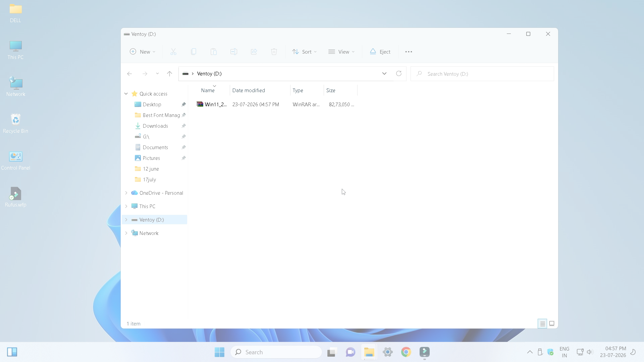
Task: Expand This PC in navigation pane
Action: click(x=126, y=206)
